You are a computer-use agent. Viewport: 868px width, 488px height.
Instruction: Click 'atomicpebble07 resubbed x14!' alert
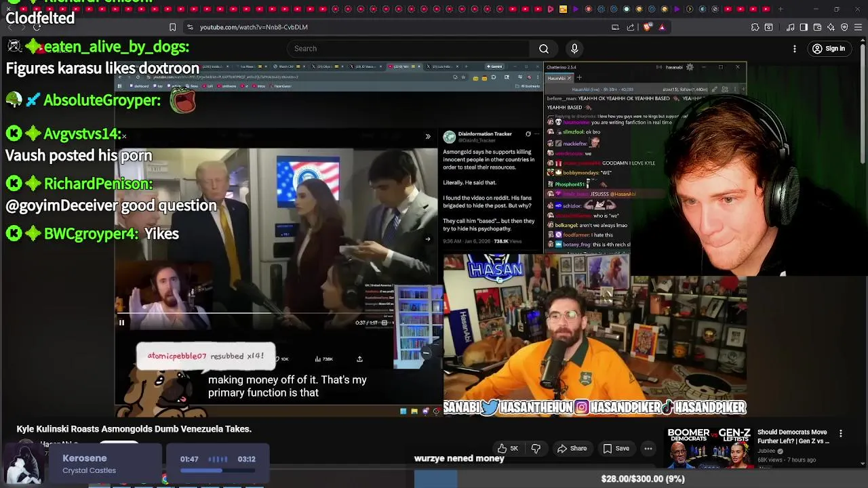[205, 356]
